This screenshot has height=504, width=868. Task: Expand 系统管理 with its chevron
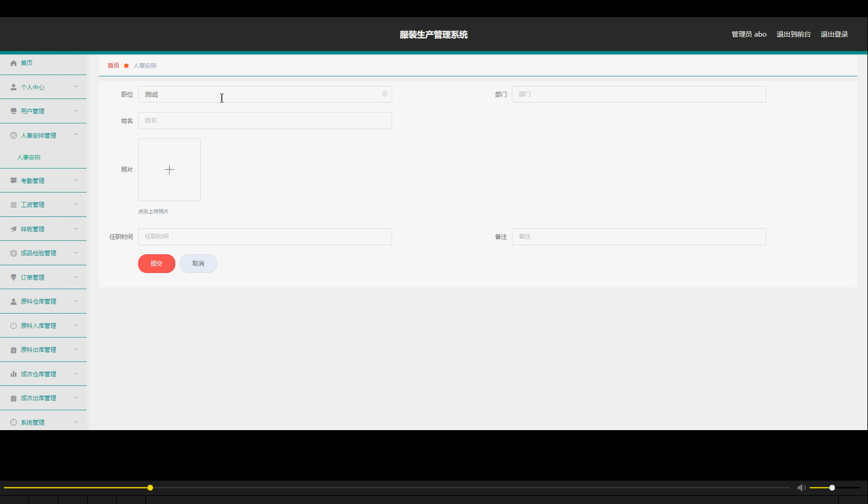click(76, 422)
